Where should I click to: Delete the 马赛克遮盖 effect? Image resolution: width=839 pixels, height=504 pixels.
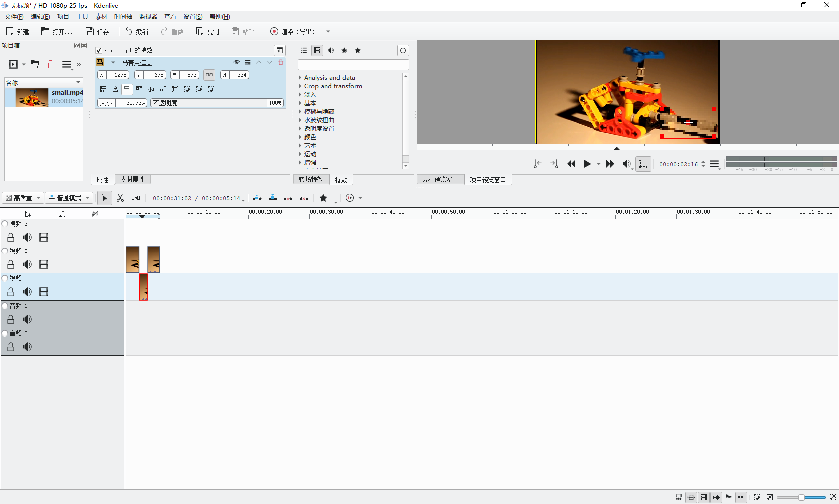(281, 62)
